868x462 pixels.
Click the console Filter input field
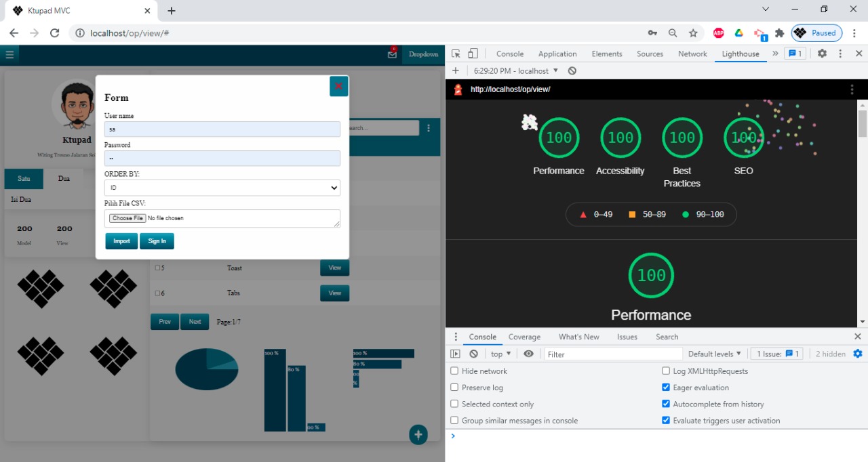613,354
